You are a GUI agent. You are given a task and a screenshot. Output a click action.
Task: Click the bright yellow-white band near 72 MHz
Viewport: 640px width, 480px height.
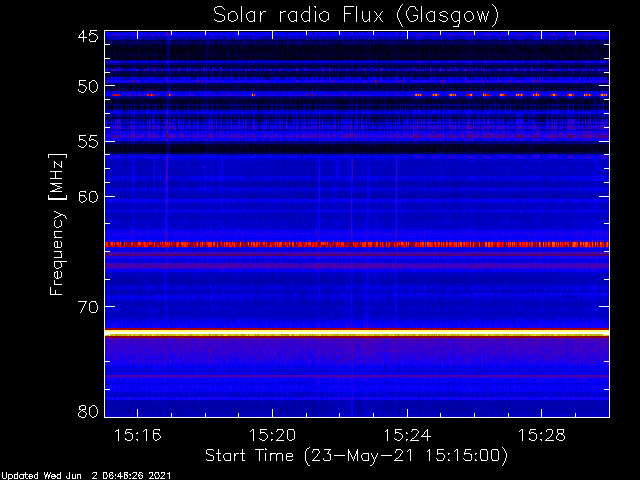coord(357,334)
